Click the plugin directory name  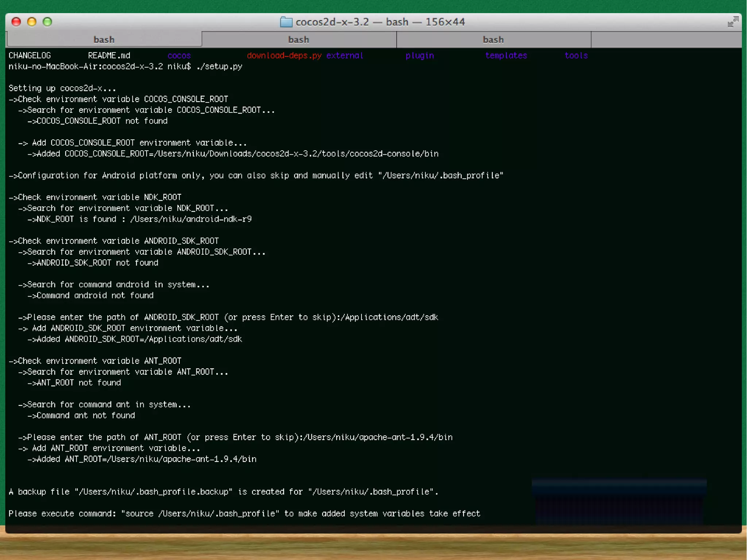click(x=419, y=55)
